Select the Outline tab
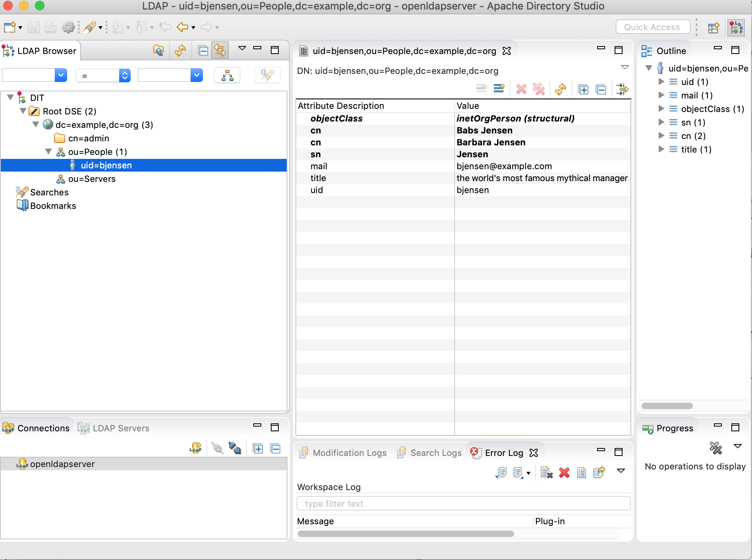 tap(664, 51)
